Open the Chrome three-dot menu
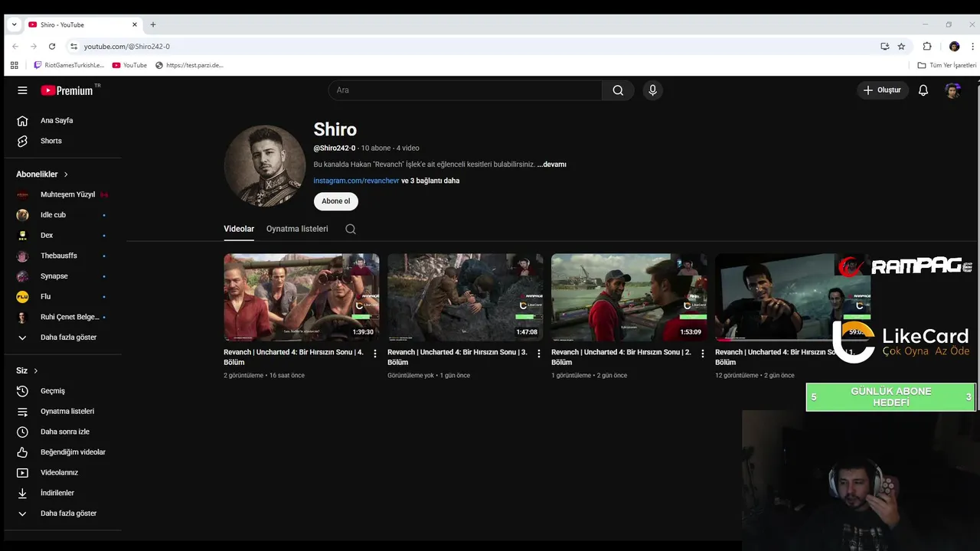The width and height of the screenshot is (980, 551). point(972,46)
